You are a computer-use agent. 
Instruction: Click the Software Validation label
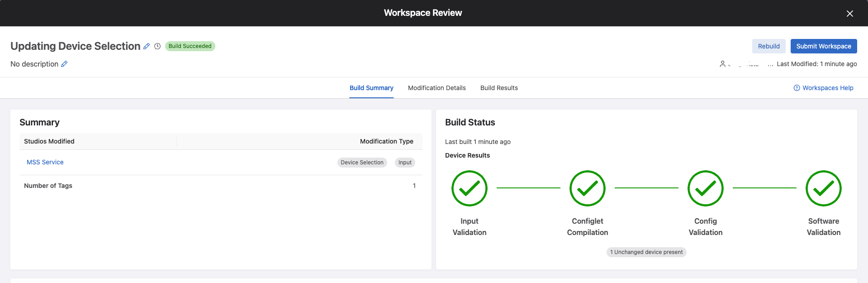click(x=824, y=226)
